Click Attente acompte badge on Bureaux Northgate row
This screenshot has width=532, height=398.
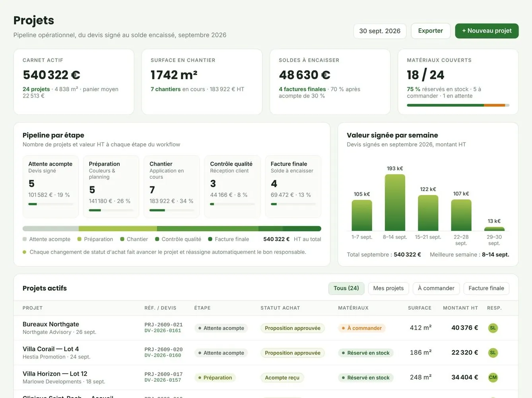tap(221, 328)
